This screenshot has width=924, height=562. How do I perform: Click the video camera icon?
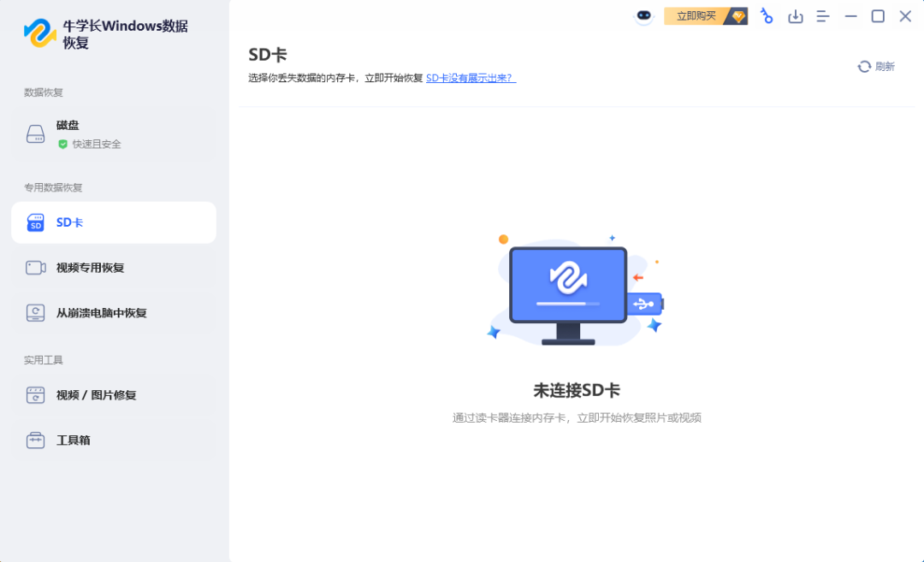point(36,268)
